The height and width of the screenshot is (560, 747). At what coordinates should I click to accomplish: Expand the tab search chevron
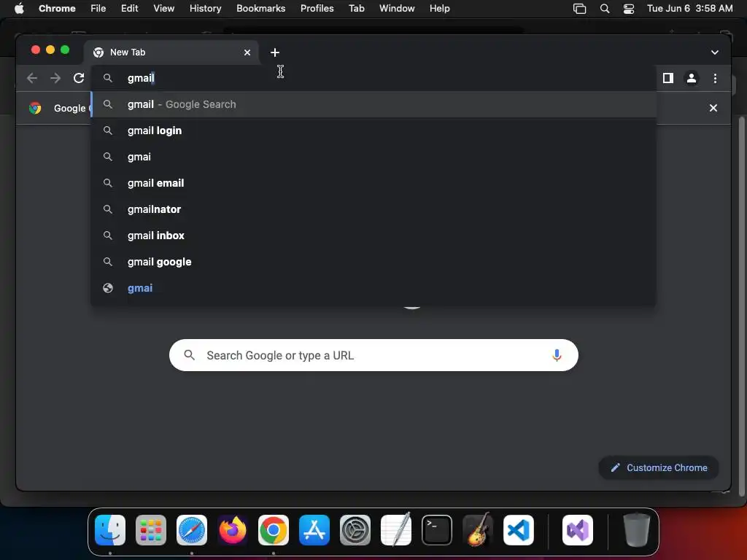pyautogui.click(x=715, y=52)
